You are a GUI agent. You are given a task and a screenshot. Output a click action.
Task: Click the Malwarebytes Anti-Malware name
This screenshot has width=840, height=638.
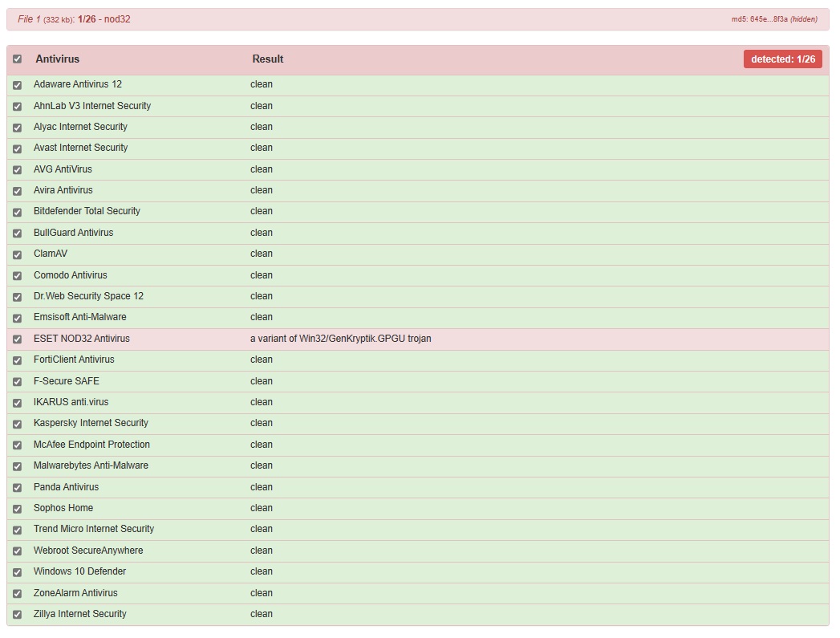point(91,465)
